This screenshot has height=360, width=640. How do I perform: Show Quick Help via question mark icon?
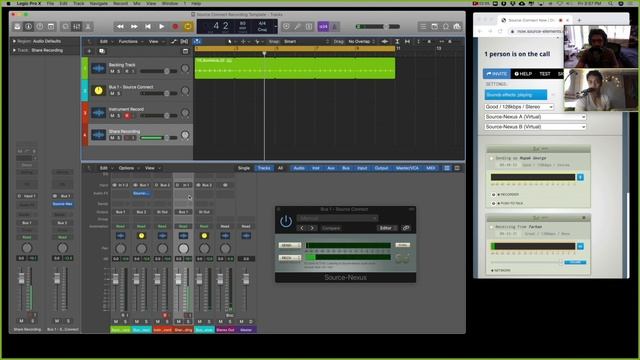(x=40, y=27)
